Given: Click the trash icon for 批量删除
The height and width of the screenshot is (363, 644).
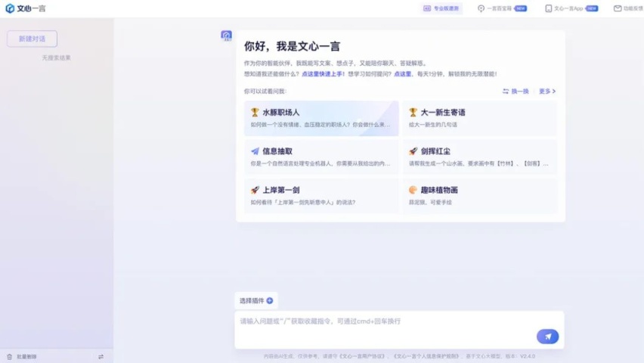Looking at the screenshot, I should 9,357.
